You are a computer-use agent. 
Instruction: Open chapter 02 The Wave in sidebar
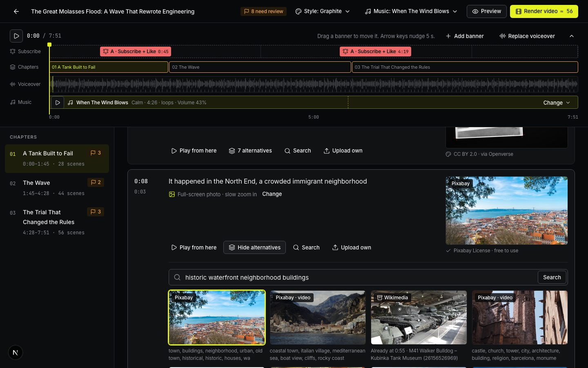(x=57, y=188)
